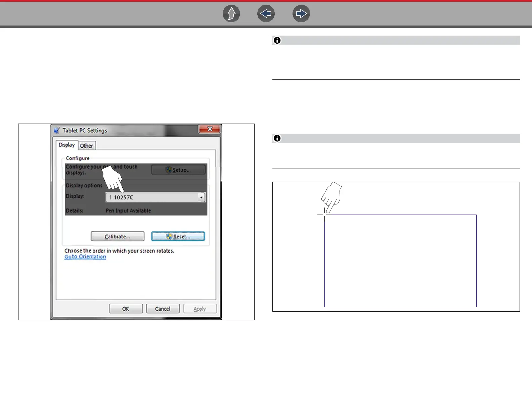
Task: Click the Setup... button
Action: point(178,170)
